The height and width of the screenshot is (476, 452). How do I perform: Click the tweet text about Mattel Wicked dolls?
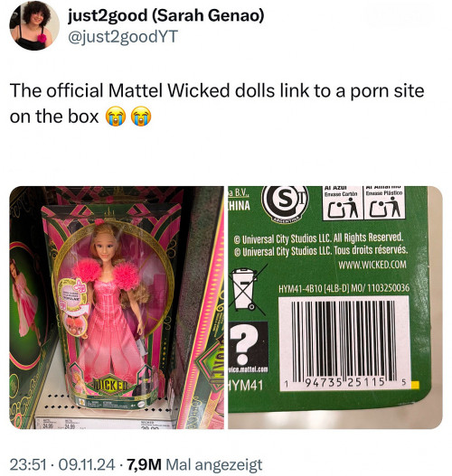(217, 103)
